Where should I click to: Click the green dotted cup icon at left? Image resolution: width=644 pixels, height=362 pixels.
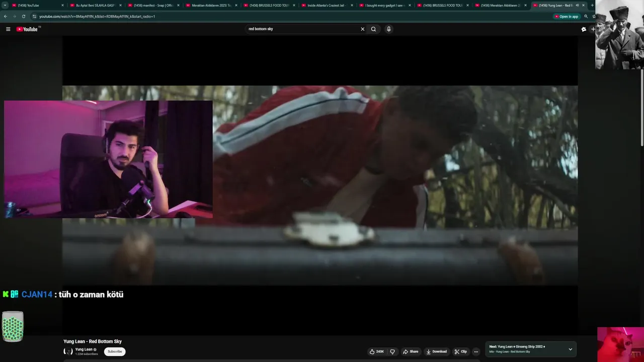point(13,326)
